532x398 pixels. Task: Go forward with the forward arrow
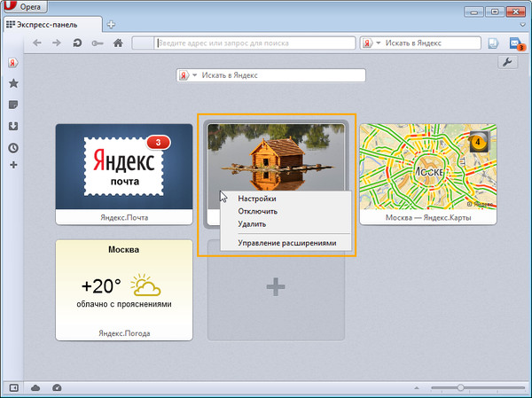click(x=57, y=43)
